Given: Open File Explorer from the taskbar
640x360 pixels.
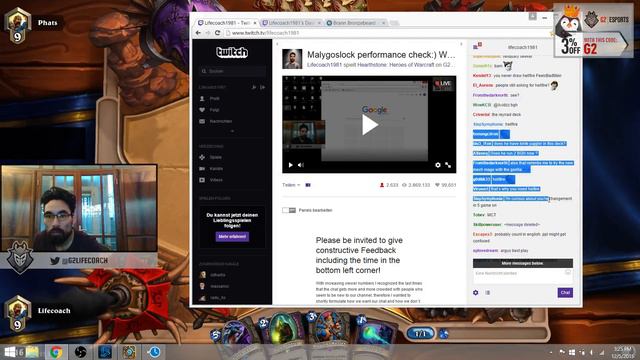Looking at the screenshot, I should click(x=32, y=352).
